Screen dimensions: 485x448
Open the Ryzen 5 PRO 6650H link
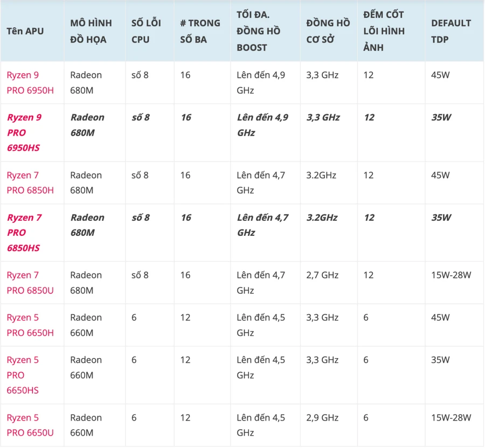30,325
